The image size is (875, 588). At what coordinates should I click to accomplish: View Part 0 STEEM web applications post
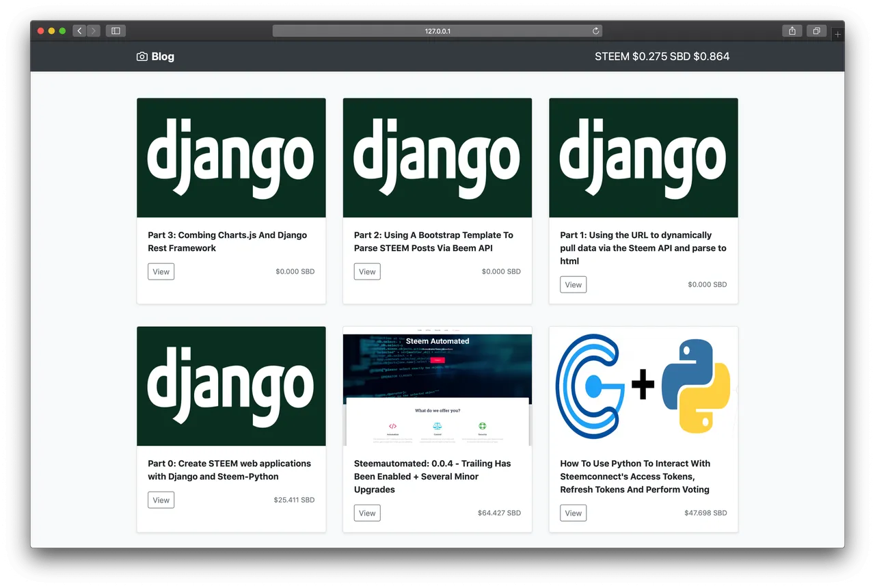161,500
